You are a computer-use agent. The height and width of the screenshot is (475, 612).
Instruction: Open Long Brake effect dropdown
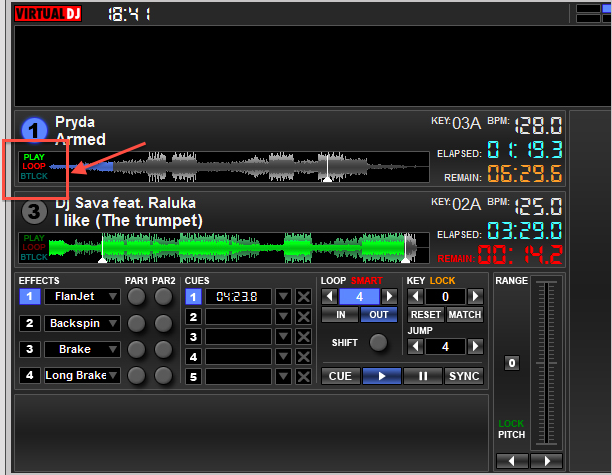pos(113,375)
